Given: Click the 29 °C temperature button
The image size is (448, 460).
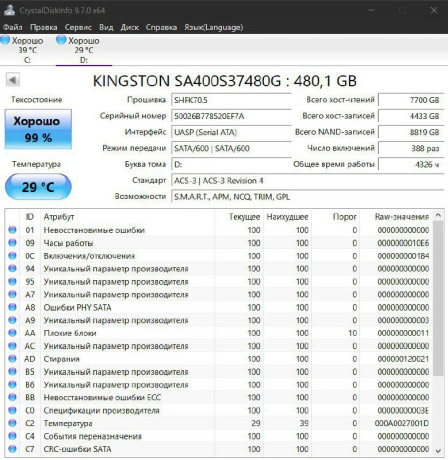Looking at the screenshot, I should 38,187.
